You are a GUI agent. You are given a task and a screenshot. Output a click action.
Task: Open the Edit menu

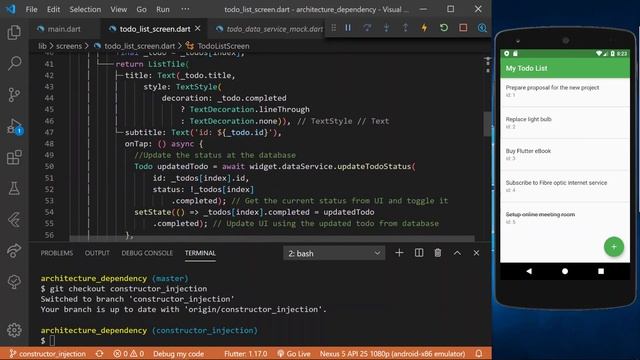coord(53,9)
